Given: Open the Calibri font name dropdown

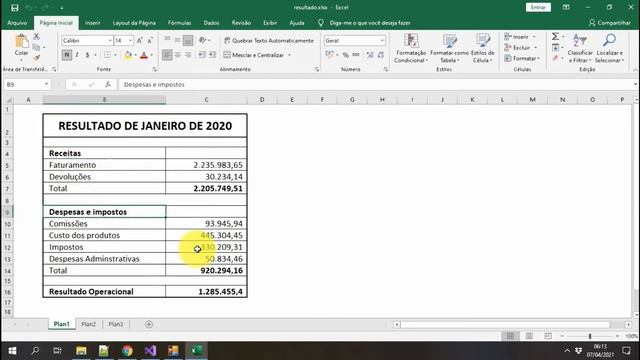Looking at the screenshot, I should coord(110,40).
